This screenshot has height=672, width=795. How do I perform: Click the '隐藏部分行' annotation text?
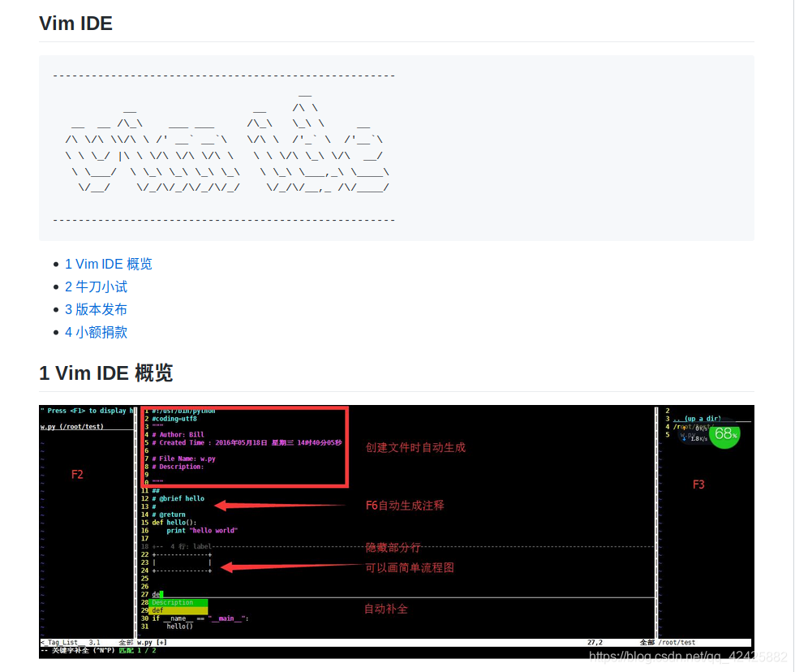(393, 547)
